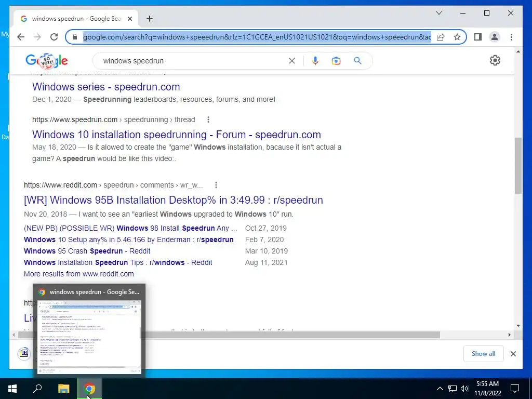The height and width of the screenshot is (399, 532).
Task: Open File Explorer from the taskbar
Action: point(63,389)
